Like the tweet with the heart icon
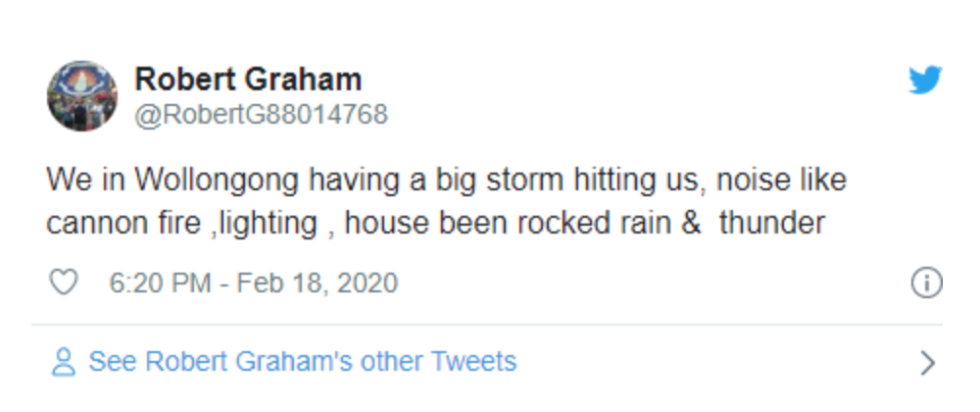The height and width of the screenshot is (412, 980). (63, 282)
